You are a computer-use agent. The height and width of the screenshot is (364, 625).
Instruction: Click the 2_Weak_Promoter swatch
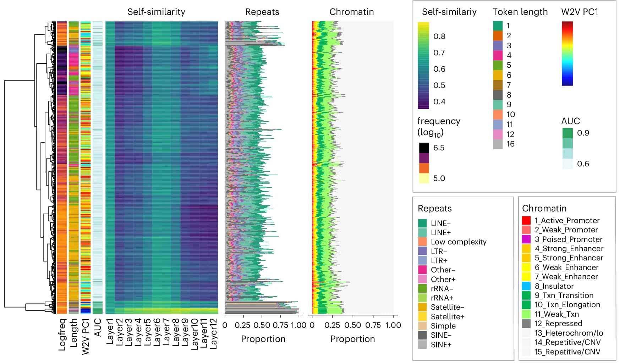coord(526,230)
